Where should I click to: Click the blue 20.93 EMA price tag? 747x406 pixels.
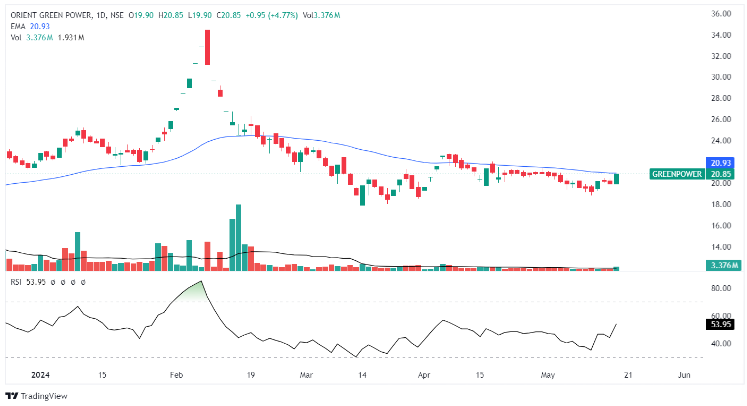721,162
